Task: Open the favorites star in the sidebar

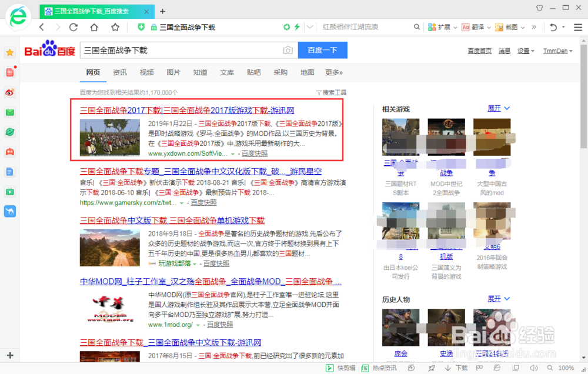Action: coord(9,52)
